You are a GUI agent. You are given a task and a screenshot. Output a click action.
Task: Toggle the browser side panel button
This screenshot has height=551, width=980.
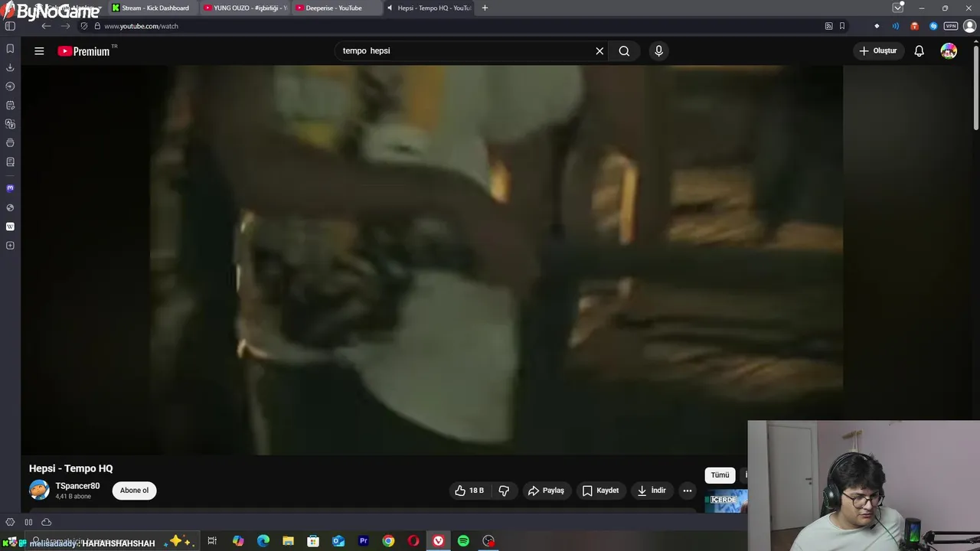click(10, 26)
